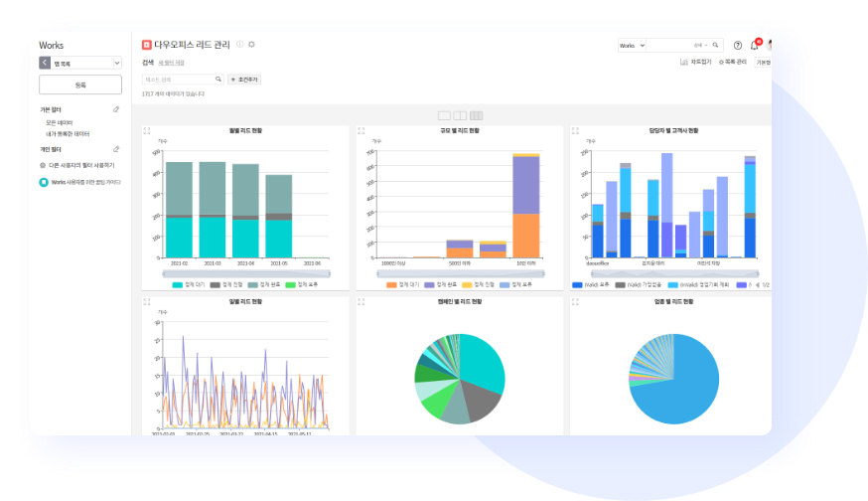
Task: Edit 개인 필터 with the pencil icon
Action: coord(116,149)
